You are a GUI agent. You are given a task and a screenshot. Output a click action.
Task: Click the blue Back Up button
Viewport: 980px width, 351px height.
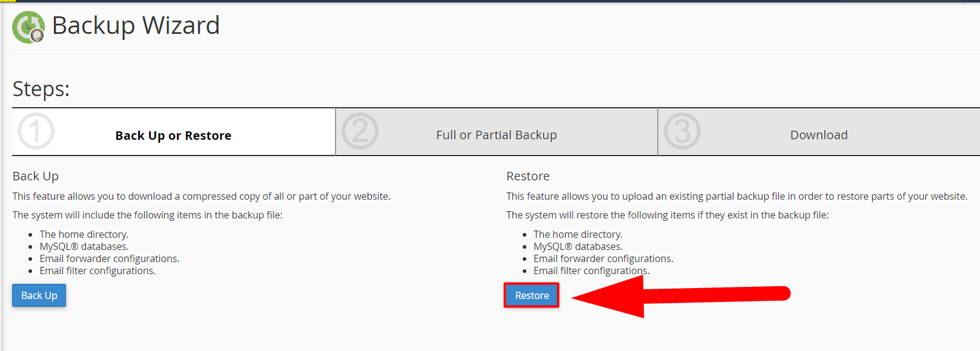[x=39, y=295]
